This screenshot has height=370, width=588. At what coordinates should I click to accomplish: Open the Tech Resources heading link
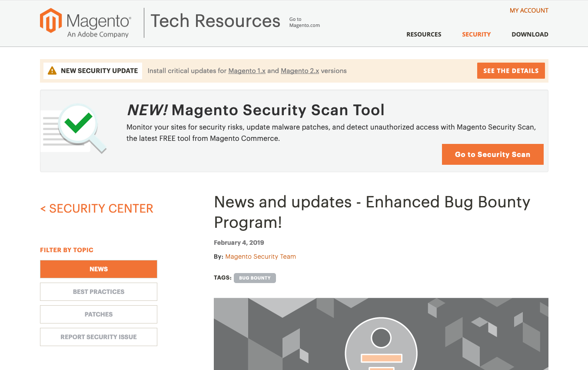(x=215, y=21)
